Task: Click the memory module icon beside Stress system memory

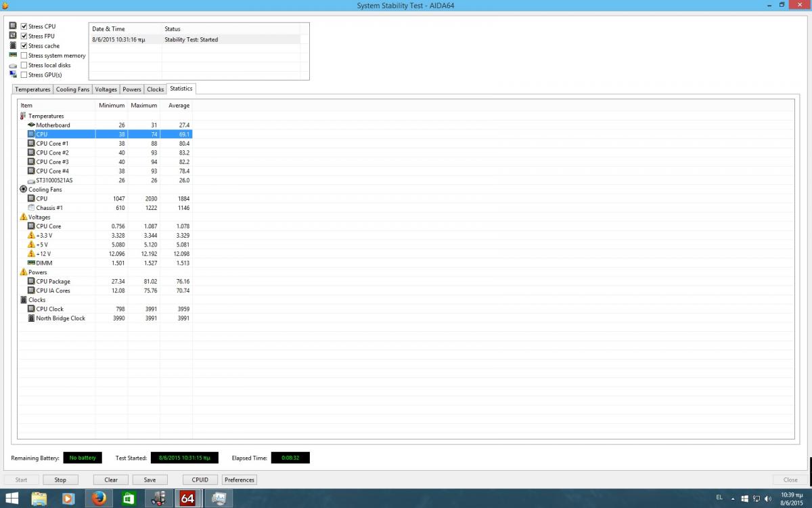Action: pos(13,55)
